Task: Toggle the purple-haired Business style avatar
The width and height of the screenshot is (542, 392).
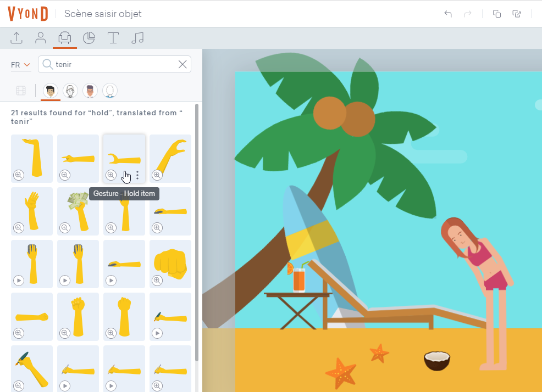Action: click(90, 91)
